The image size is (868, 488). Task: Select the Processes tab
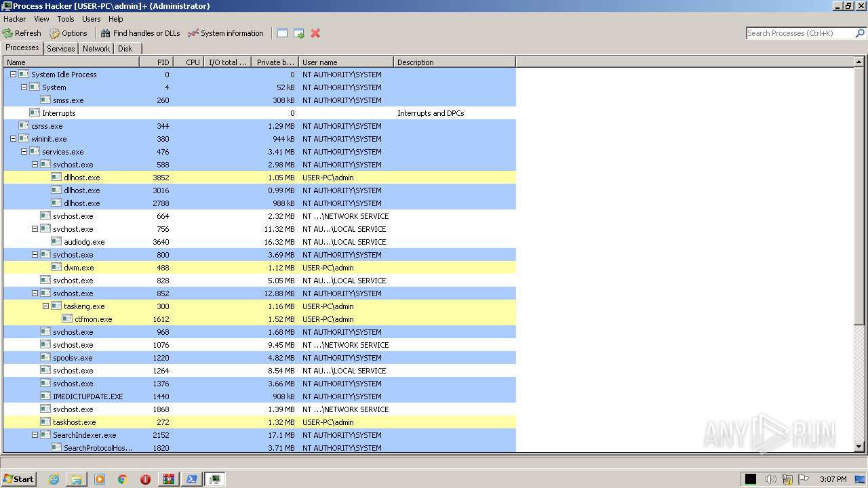click(x=22, y=47)
